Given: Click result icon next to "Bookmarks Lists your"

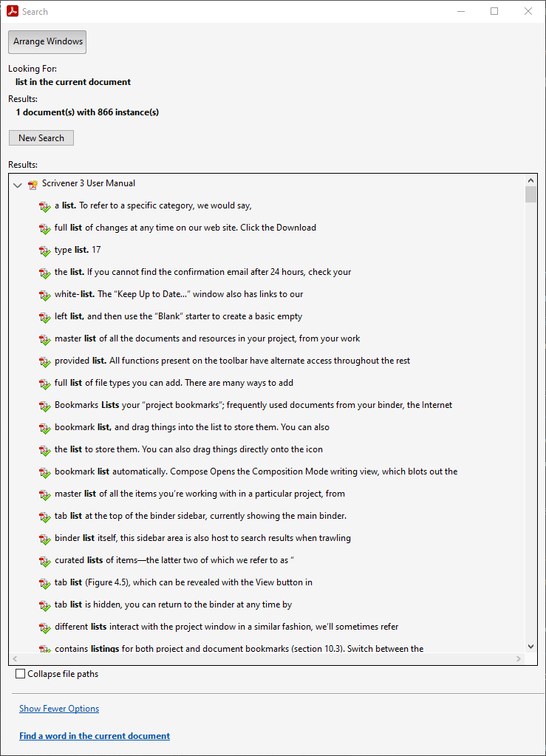Looking at the screenshot, I should (x=45, y=406).
